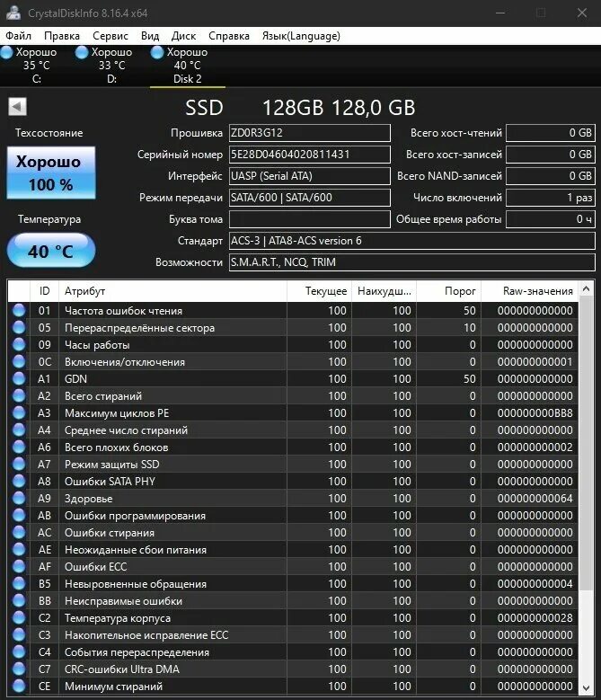Viewport: 601px width, 700px height.
Task: Click the status orb for Неожиданные сбои питания
Action: pos(19,549)
